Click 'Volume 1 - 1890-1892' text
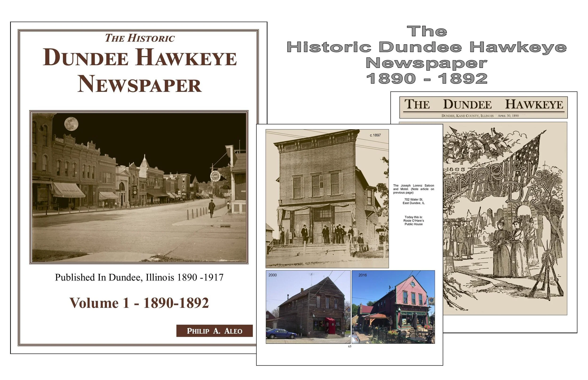The image size is (588, 380). click(x=139, y=303)
